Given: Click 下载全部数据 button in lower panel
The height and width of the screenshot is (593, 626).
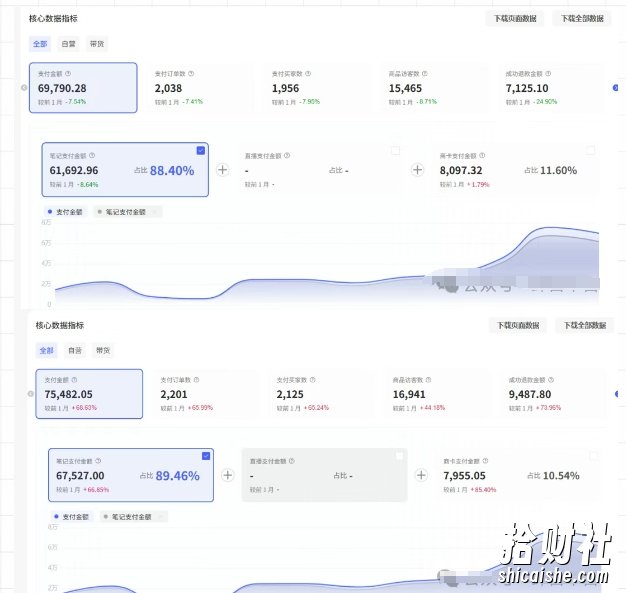Looking at the screenshot, I should (x=585, y=325).
